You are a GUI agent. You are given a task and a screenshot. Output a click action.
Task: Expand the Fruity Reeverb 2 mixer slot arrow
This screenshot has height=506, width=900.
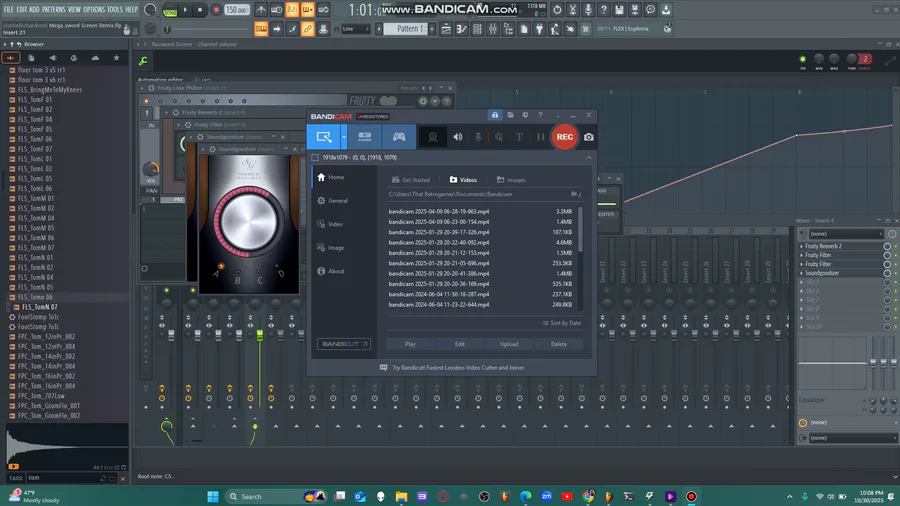pos(802,246)
